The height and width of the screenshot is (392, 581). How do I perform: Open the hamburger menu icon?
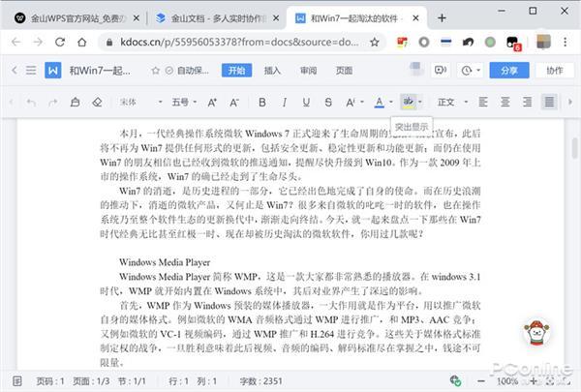coord(31,70)
